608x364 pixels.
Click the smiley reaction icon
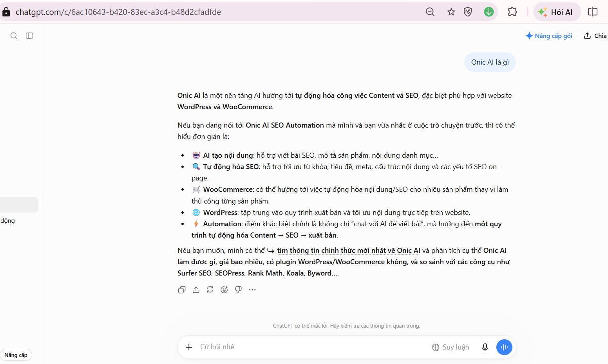(224, 290)
